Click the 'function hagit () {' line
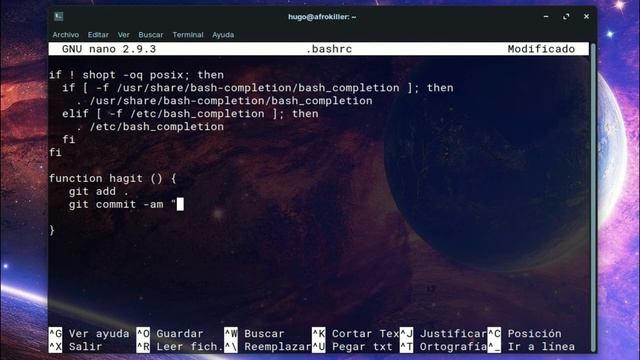This screenshot has height=360, width=640. click(113, 178)
